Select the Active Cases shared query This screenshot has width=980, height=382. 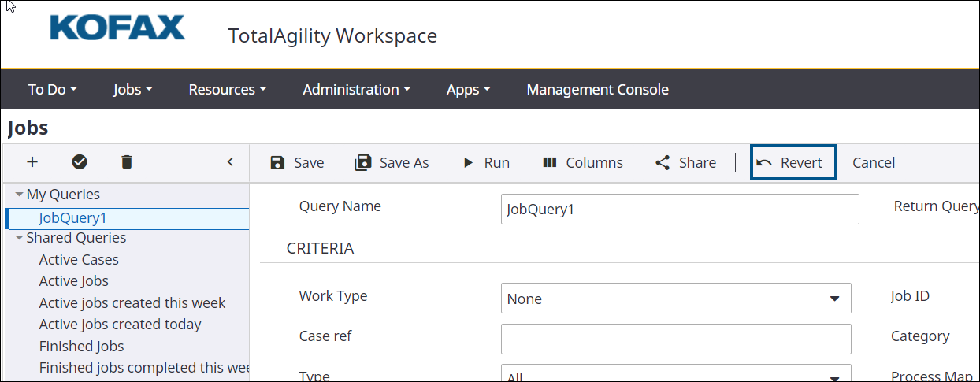coord(79,259)
